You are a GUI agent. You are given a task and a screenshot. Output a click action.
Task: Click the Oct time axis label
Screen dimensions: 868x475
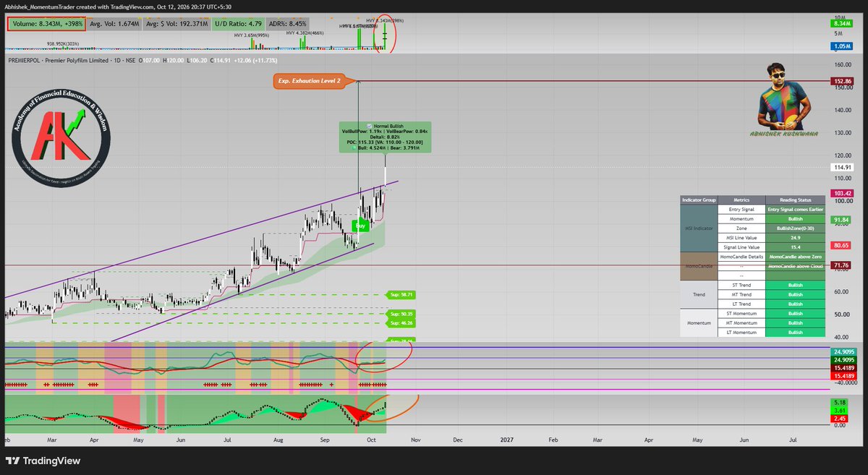coord(370,439)
